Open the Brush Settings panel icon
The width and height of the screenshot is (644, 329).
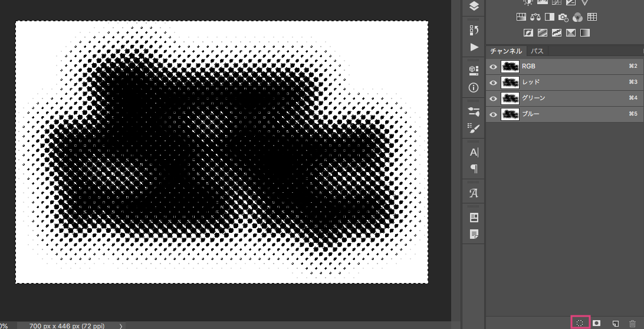point(474,111)
